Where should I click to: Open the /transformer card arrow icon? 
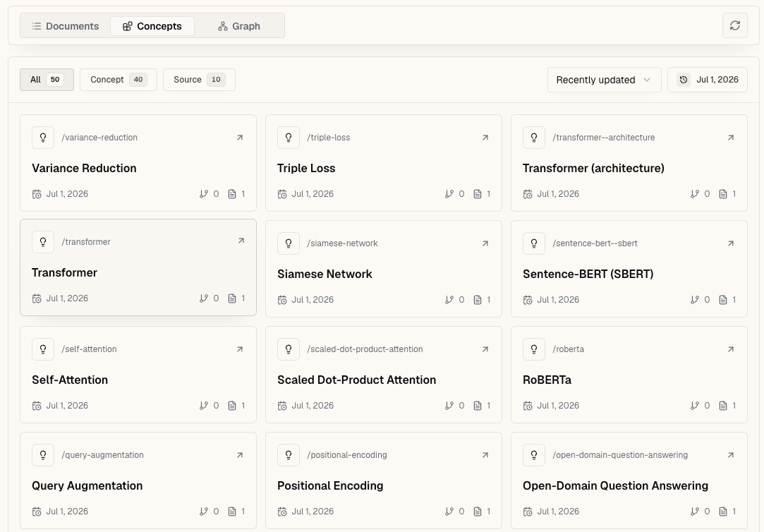[x=241, y=241]
